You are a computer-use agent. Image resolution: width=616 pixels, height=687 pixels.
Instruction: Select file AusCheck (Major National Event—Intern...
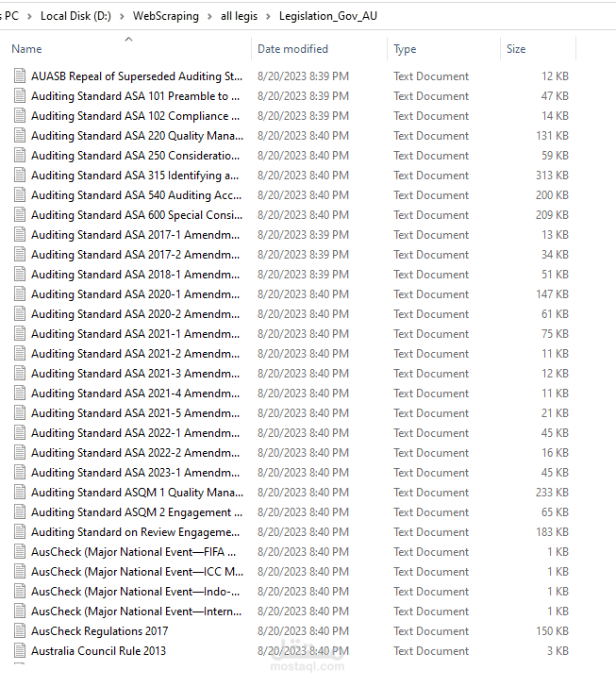(136, 612)
